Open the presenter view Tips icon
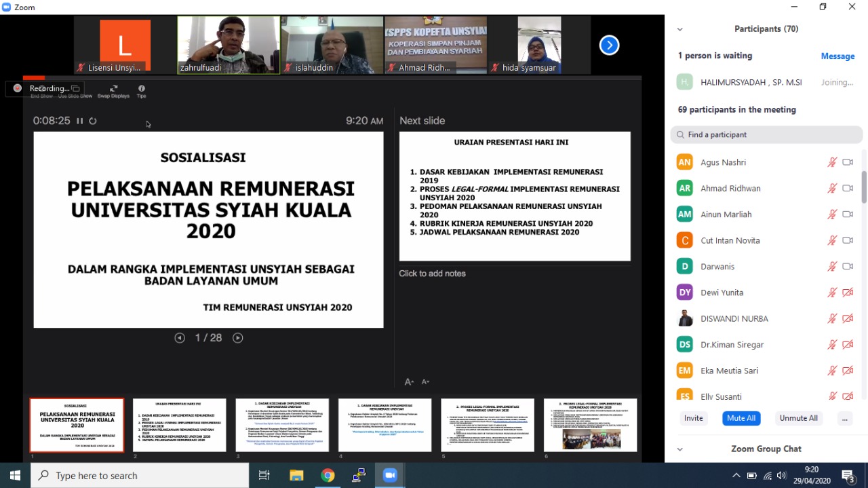 point(141,89)
